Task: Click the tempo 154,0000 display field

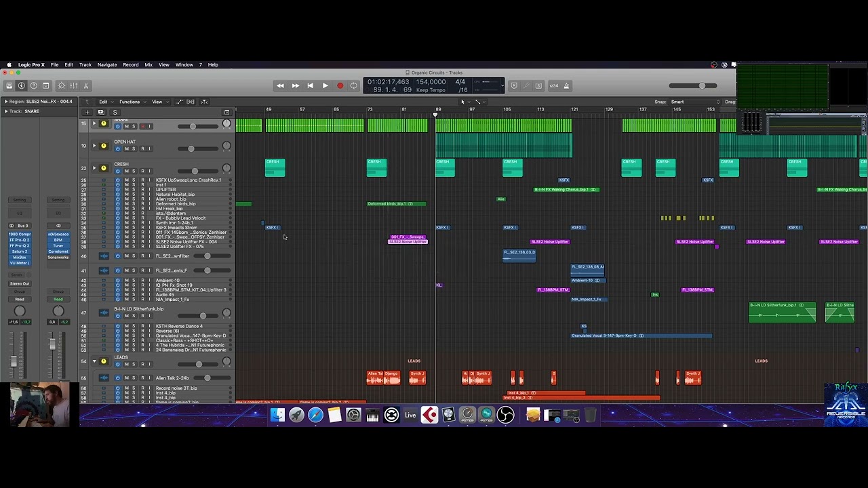Action: click(x=431, y=82)
